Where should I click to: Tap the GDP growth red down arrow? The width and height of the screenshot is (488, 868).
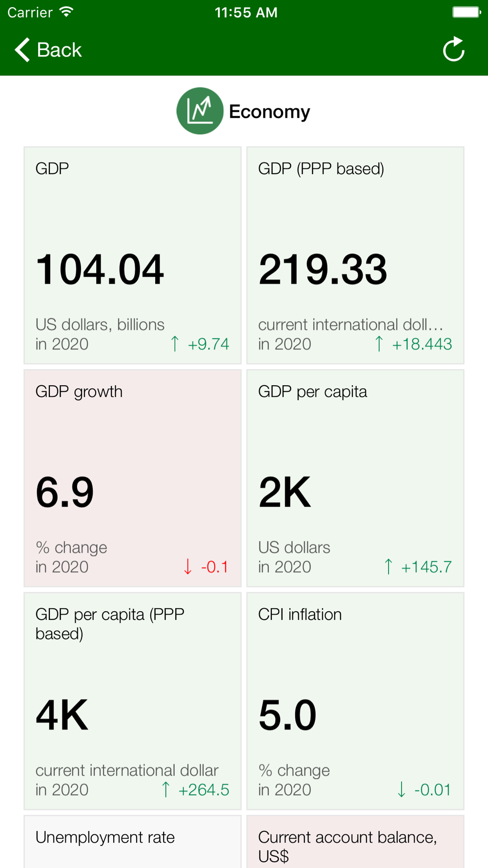[x=188, y=567]
